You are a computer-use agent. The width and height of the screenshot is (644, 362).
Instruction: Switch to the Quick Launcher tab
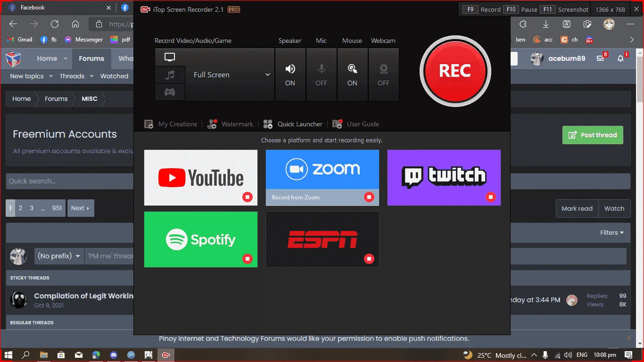coord(293,124)
